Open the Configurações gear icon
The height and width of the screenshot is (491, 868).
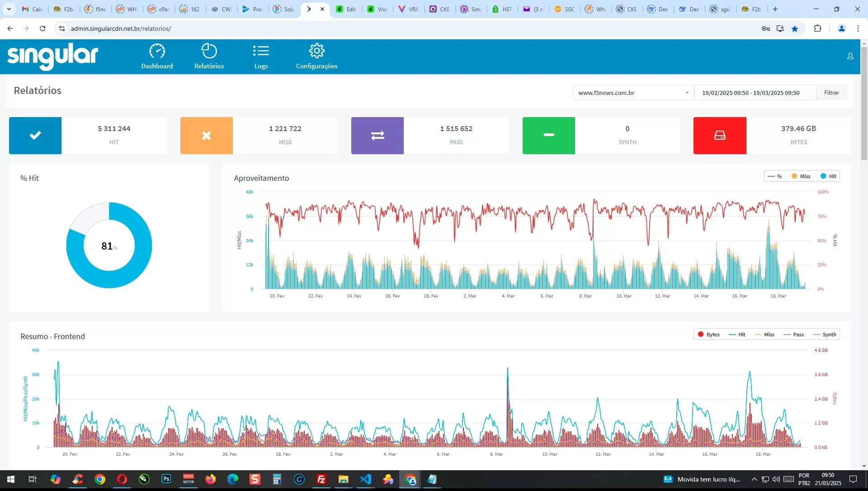[x=316, y=51]
